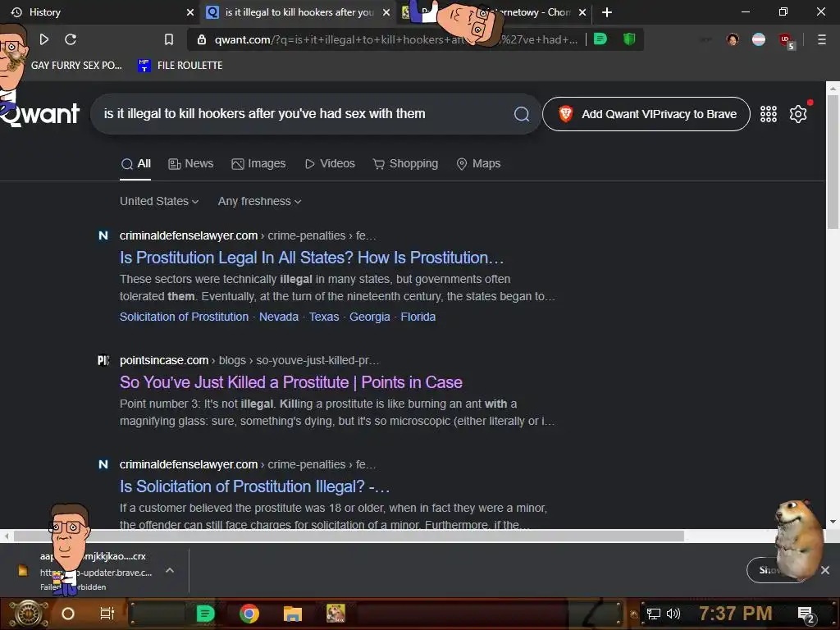Expand the download item options chevron
840x630 pixels.
(x=170, y=571)
